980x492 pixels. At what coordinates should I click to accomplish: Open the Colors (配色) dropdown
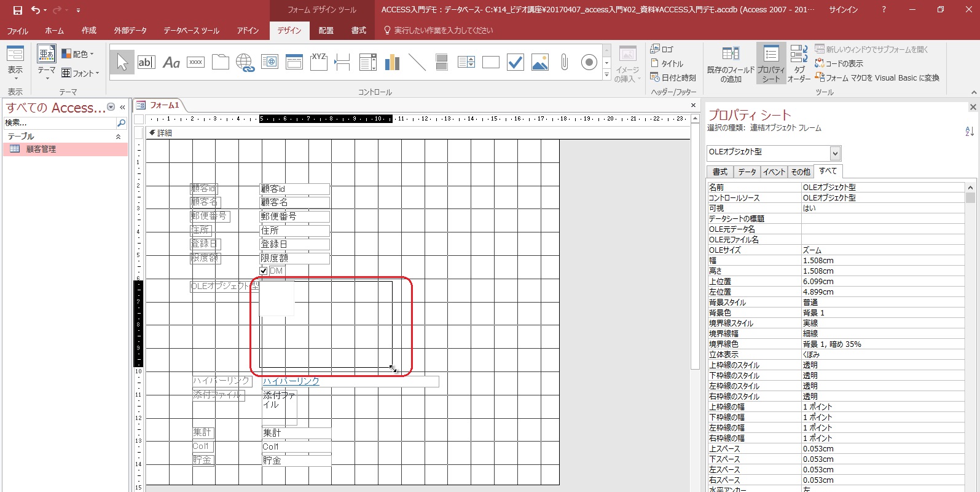79,54
